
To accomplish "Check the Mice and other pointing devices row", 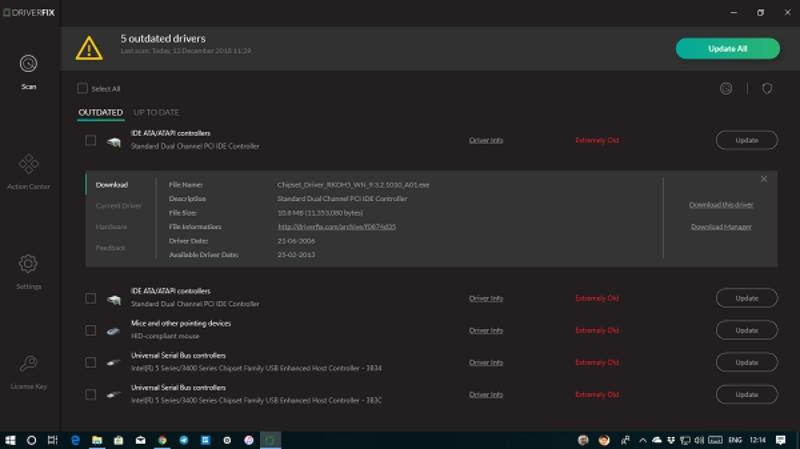I will coord(90,330).
